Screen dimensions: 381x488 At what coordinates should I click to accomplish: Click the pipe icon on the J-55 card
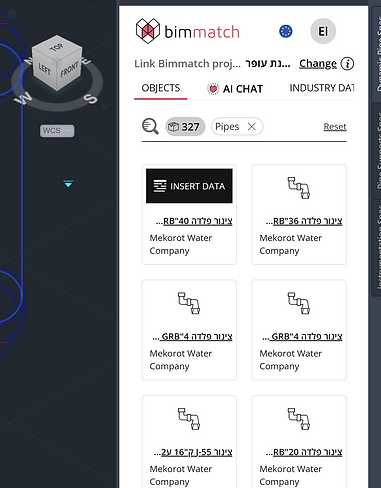[x=189, y=419]
